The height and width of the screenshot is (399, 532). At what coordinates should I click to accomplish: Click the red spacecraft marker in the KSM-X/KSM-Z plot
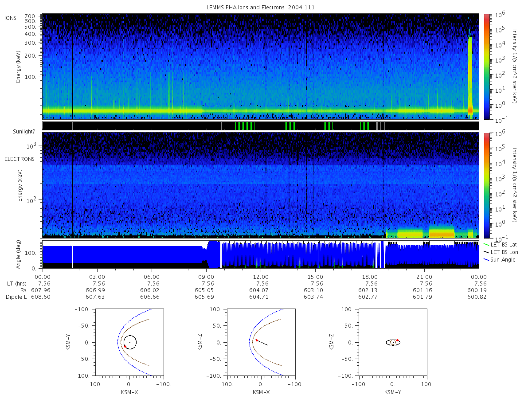(x=257, y=340)
